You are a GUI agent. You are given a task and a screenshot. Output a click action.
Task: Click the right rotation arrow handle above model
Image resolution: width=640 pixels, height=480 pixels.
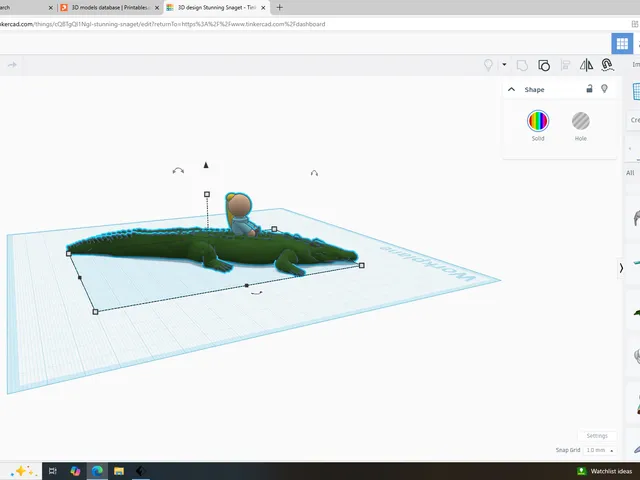coord(314,173)
